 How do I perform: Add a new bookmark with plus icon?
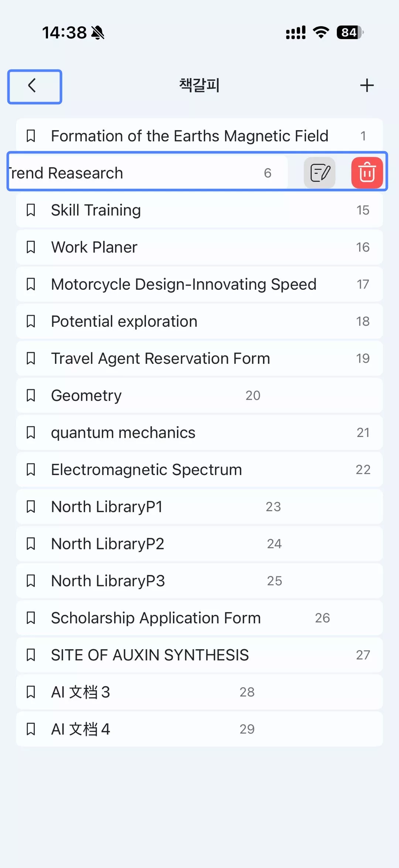tap(367, 85)
